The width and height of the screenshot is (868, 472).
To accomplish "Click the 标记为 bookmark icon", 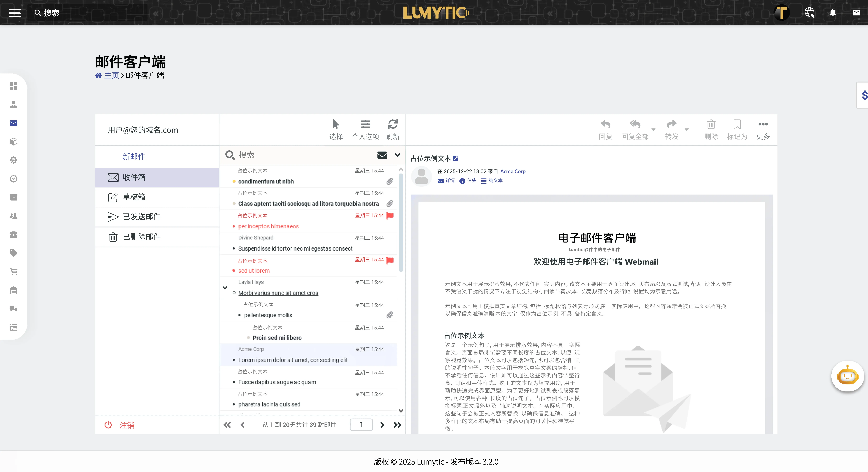I will click(737, 124).
